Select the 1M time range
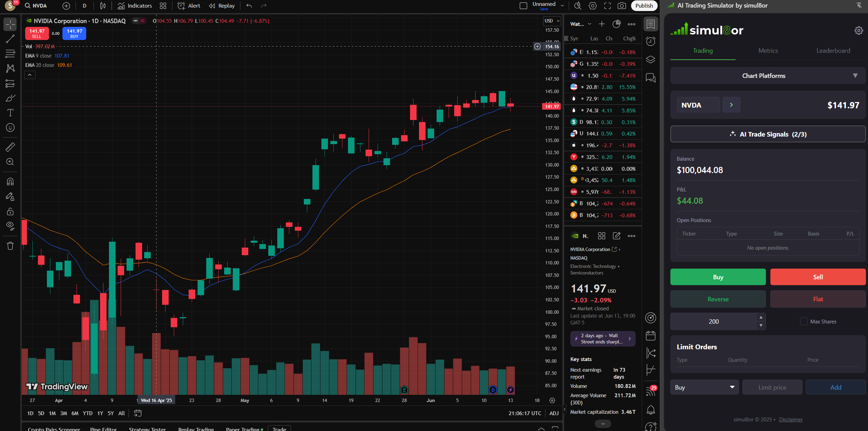The height and width of the screenshot is (431, 868). [x=52, y=413]
